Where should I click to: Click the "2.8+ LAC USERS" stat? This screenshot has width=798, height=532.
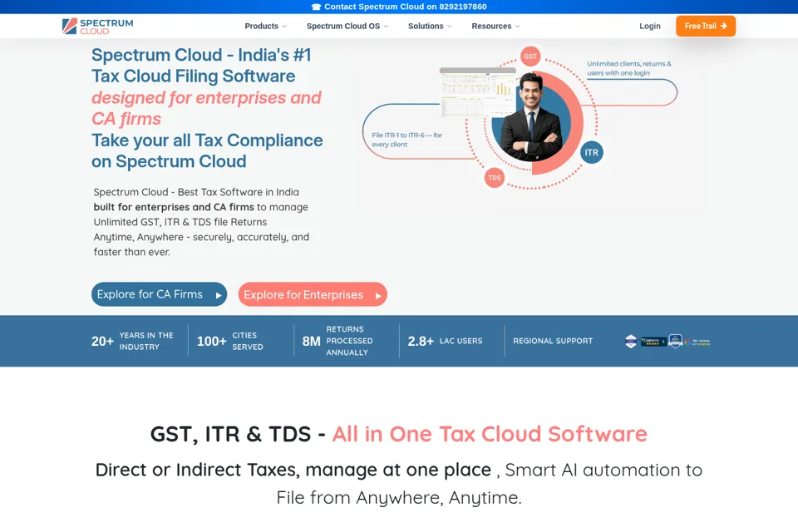[445, 341]
